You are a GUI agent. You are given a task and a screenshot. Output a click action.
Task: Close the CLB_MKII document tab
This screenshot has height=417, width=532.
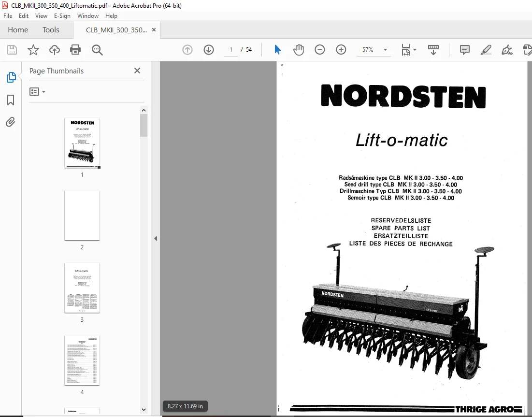pyautogui.click(x=154, y=30)
